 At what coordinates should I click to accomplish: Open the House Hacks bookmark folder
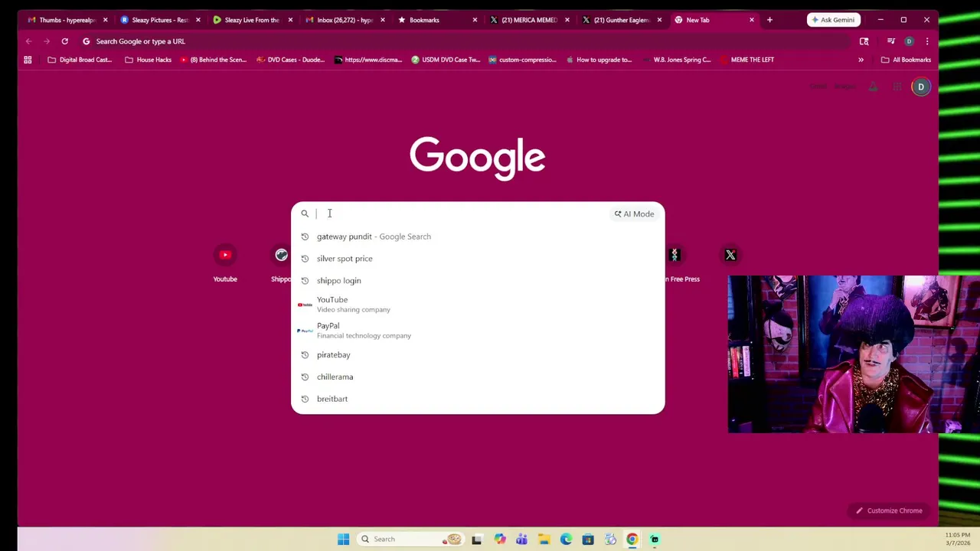click(x=149, y=60)
